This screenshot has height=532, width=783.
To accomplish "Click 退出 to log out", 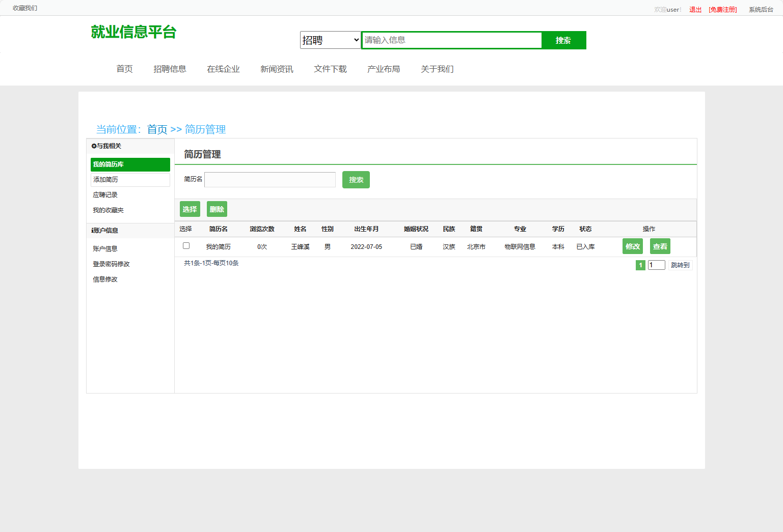I will click(694, 9).
